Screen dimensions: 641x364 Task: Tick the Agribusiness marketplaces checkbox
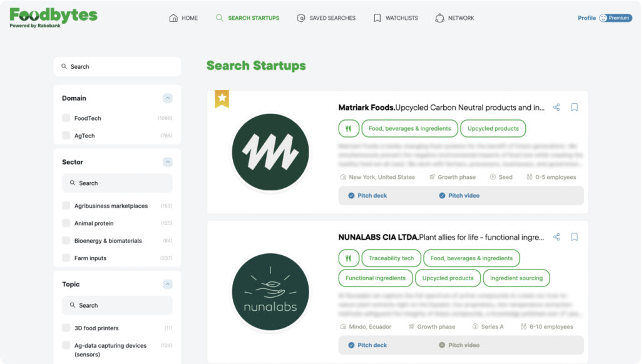click(66, 206)
